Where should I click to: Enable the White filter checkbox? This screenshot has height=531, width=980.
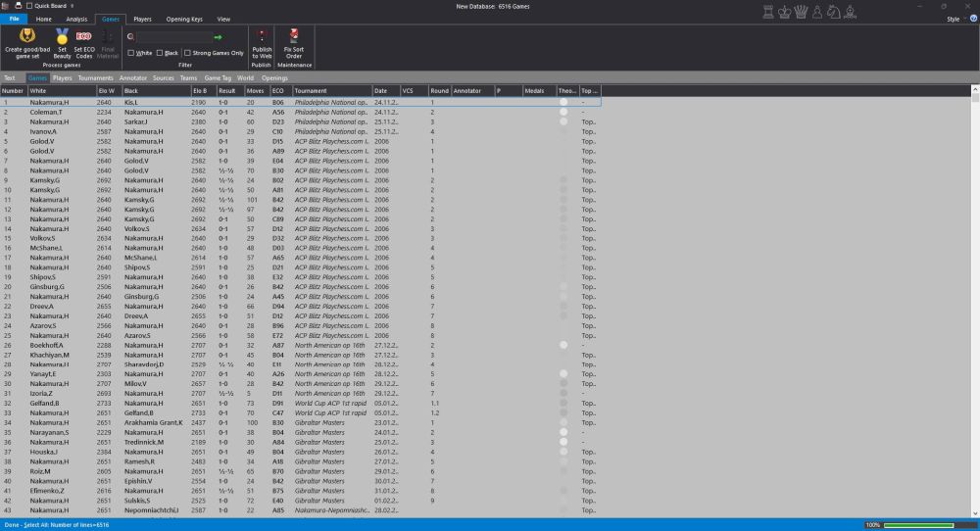coord(131,53)
